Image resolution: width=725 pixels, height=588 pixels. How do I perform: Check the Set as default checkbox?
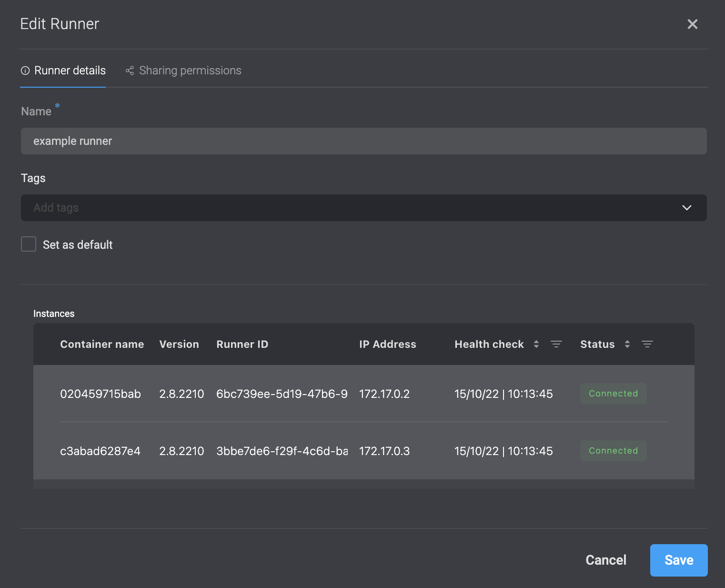[29, 244]
